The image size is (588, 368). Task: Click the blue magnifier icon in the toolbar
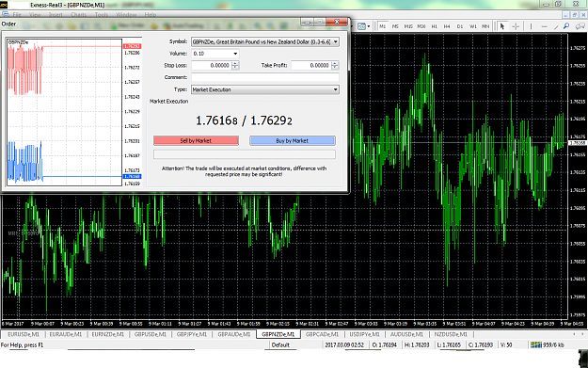point(566,26)
